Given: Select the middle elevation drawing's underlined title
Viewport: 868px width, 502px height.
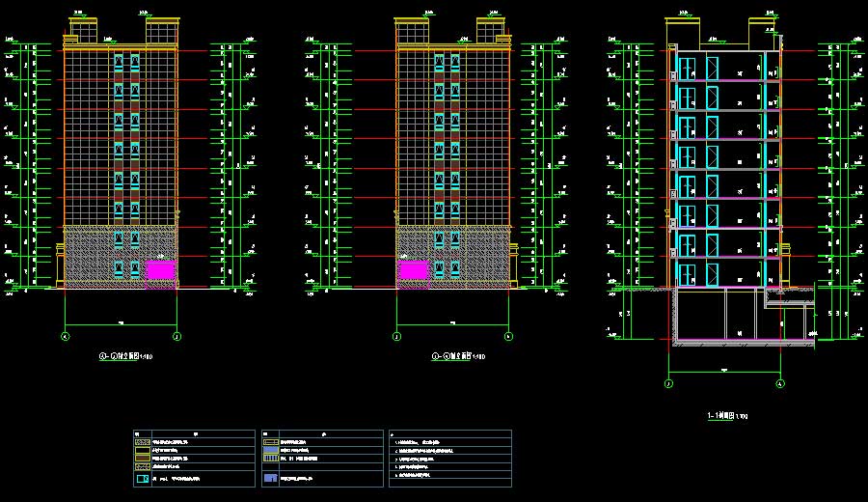Looking at the screenshot, I should coord(458,356).
